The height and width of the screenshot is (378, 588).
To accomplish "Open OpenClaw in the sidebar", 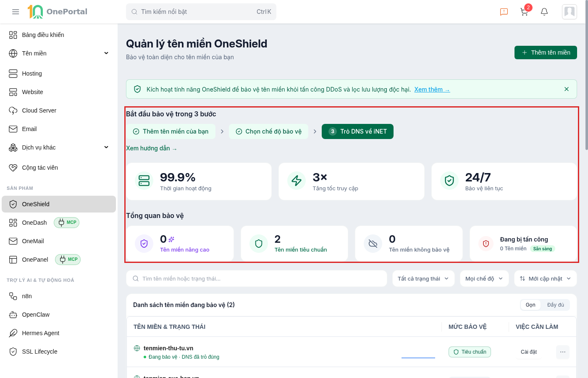I will click(59, 315).
